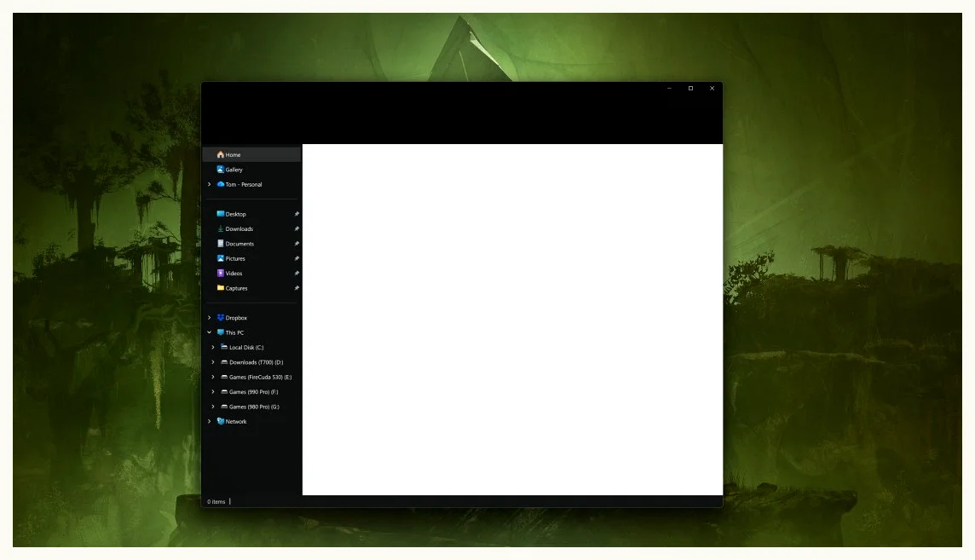This screenshot has width=975, height=560.
Task: Open Gallery in the navigation pane
Action: (234, 170)
